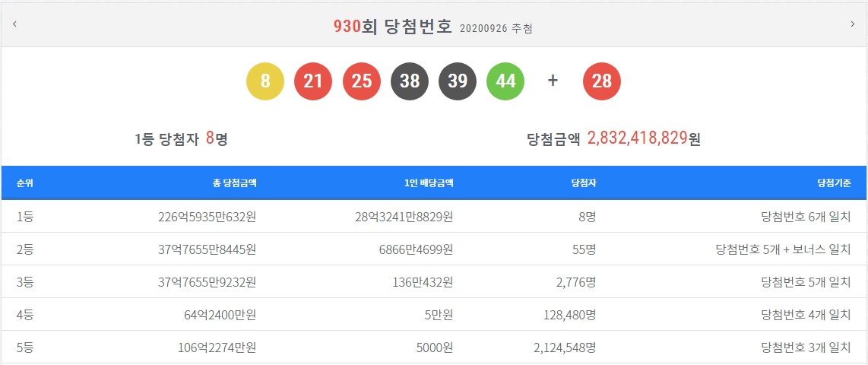Select the 2등 rank cell

(x=25, y=249)
